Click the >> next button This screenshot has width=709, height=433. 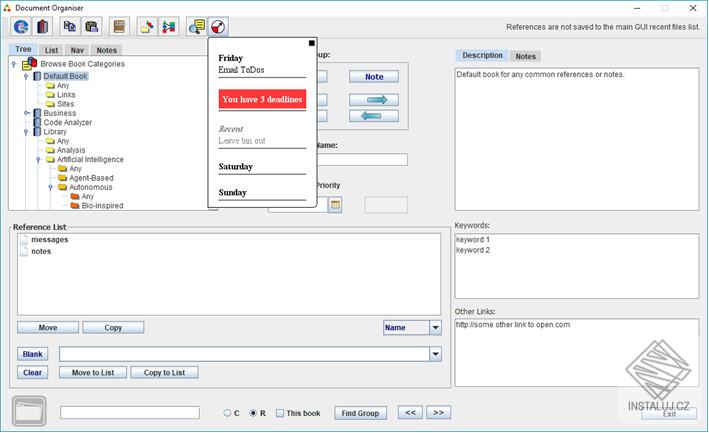438,412
